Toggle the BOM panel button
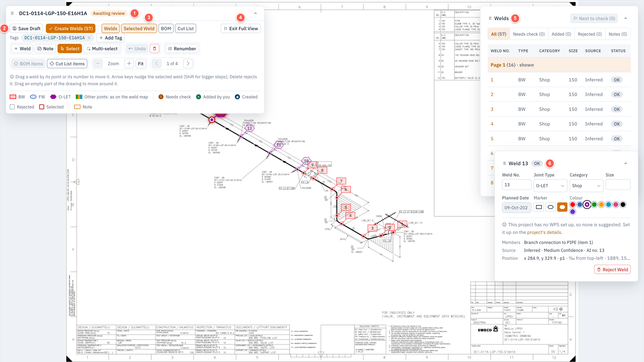644x362 pixels. pos(166,28)
